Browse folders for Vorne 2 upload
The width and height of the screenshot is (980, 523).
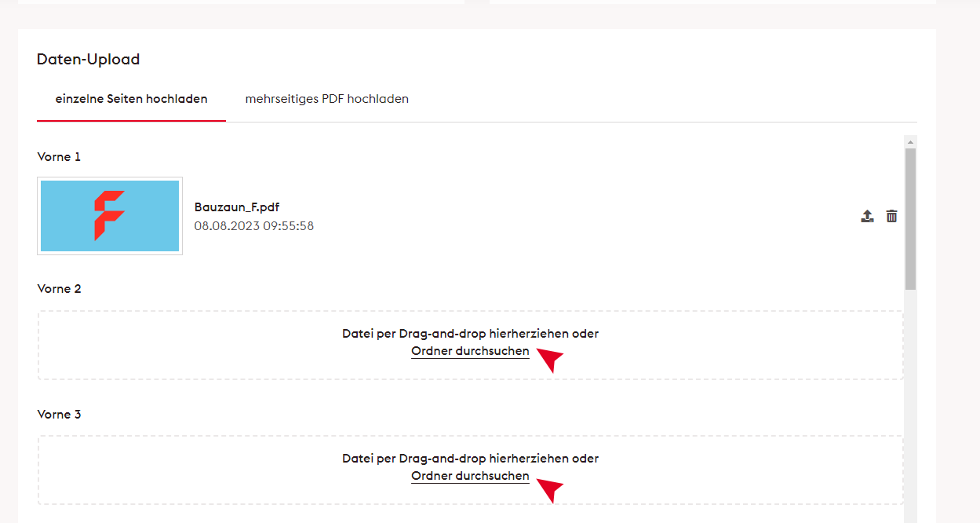click(x=470, y=351)
